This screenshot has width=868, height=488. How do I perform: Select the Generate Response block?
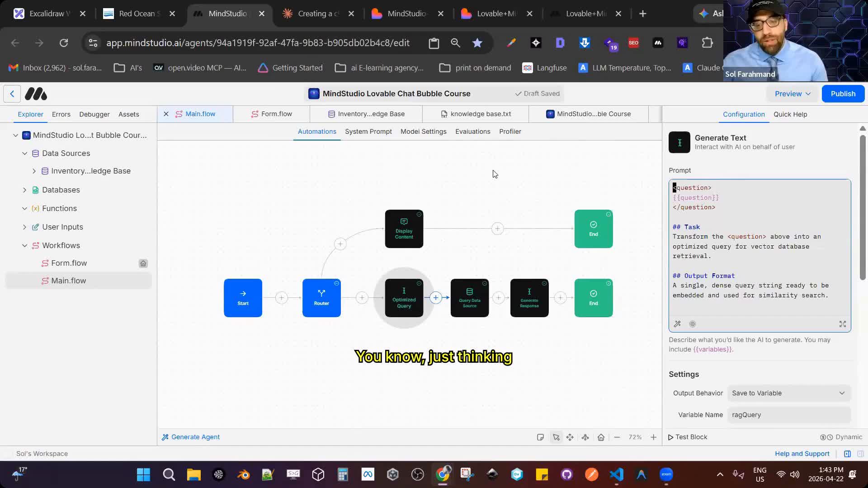529,298
